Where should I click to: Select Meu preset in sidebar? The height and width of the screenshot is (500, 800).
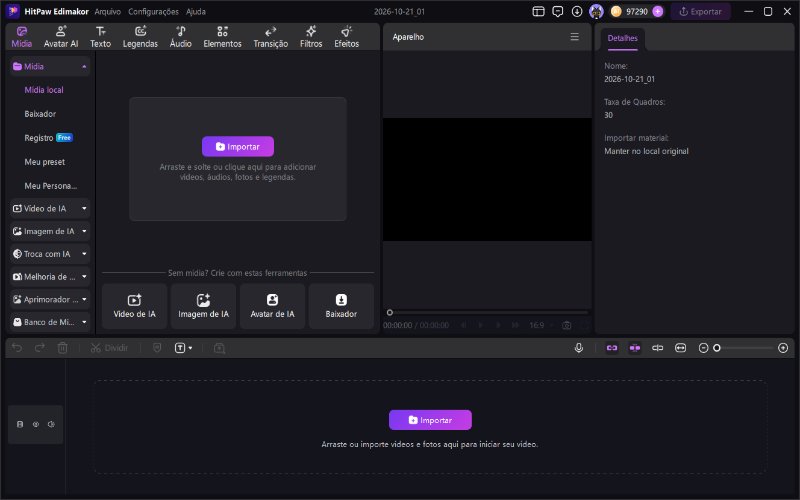44,162
